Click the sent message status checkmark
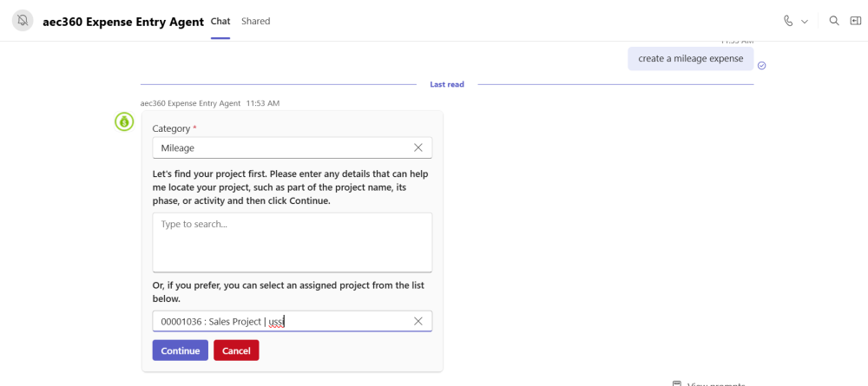 pyautogui.click(x=762, y=65)
